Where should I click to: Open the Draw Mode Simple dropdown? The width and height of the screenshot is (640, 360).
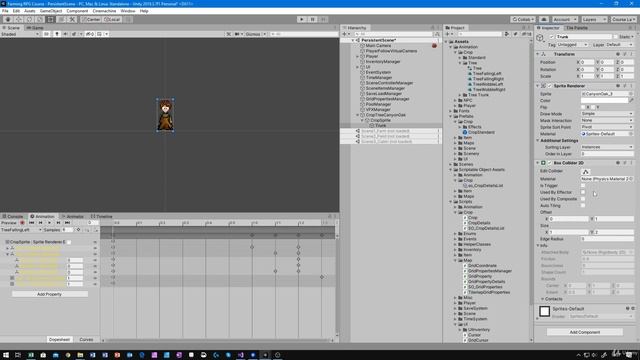[607, 114]
